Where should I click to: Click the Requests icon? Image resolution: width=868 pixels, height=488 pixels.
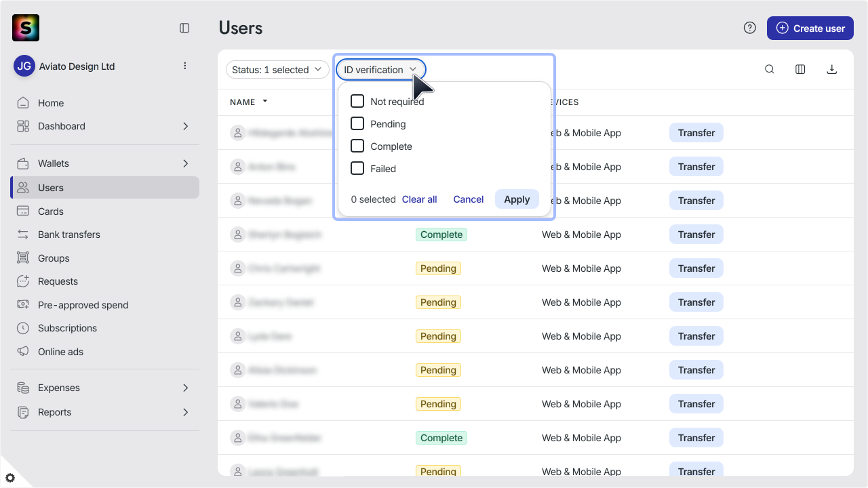pyautogui.click(x=23, y=281)
